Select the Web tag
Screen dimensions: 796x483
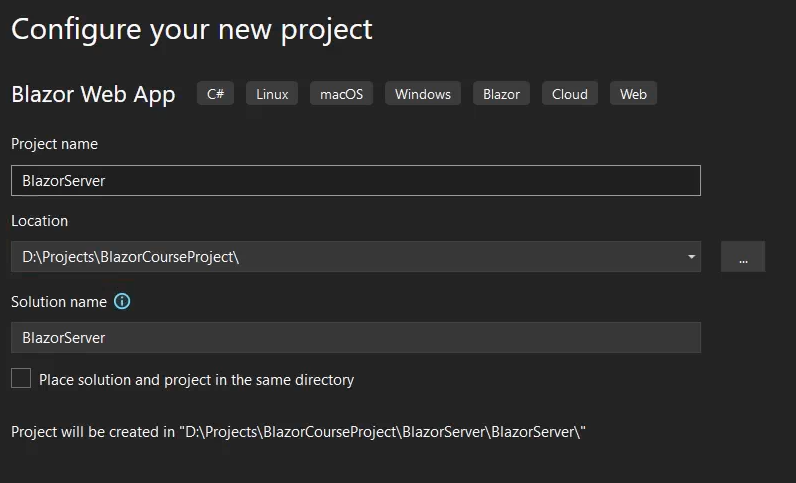[x=633, y=93]
